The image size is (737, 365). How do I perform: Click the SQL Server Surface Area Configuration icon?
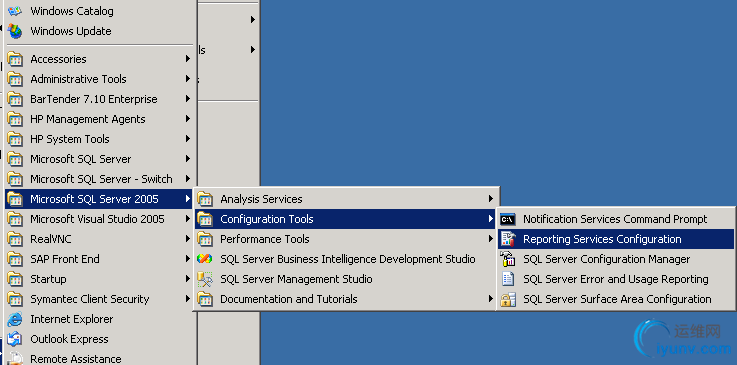tap(508, 299)
